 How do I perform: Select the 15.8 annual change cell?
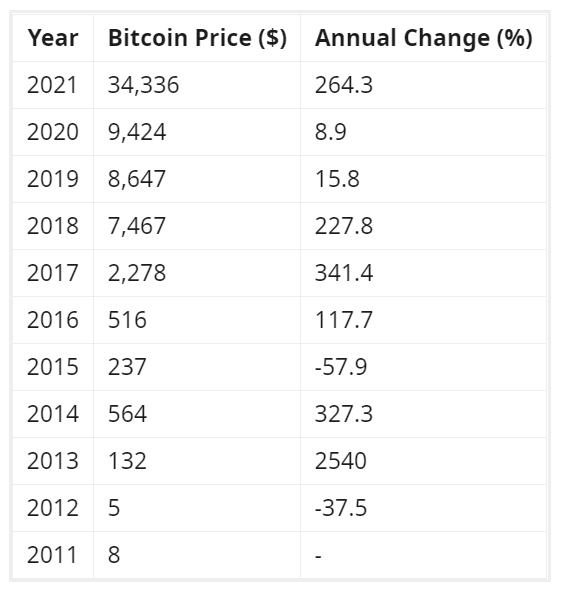(x=424, y=179)
